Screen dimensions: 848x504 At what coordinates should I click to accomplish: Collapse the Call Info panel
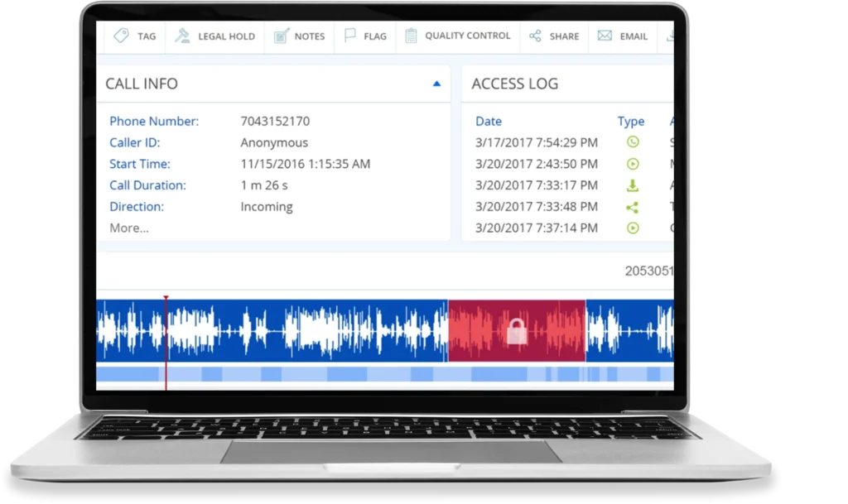tap(436, 84)
